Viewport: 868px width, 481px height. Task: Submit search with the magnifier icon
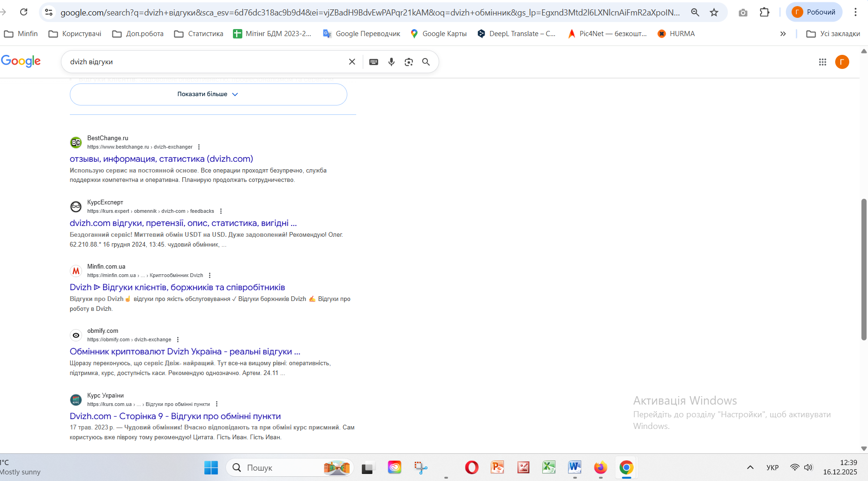click(426, 62)
